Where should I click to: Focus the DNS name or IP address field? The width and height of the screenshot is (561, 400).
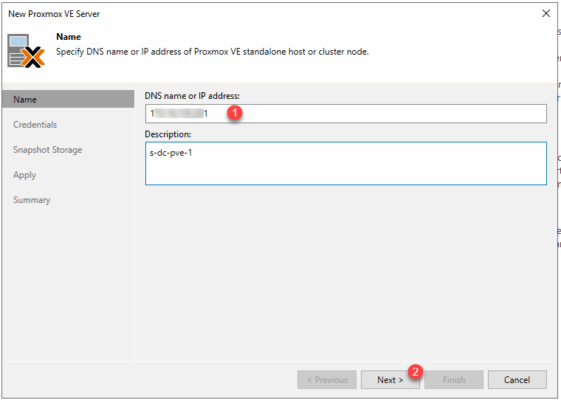(346, 114)
